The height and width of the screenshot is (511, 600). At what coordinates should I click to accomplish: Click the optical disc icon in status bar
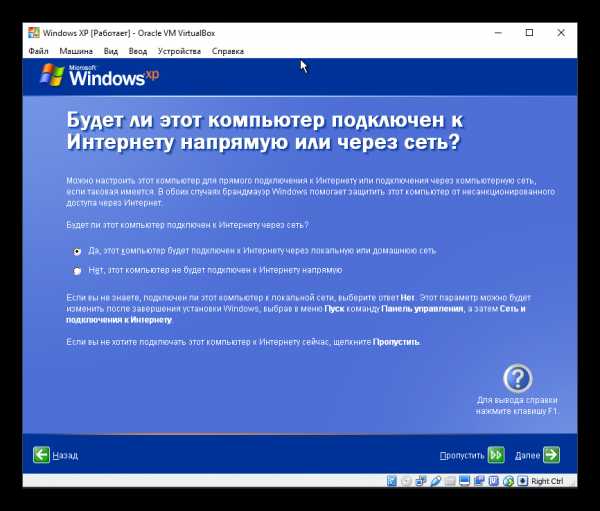(406, 481)
